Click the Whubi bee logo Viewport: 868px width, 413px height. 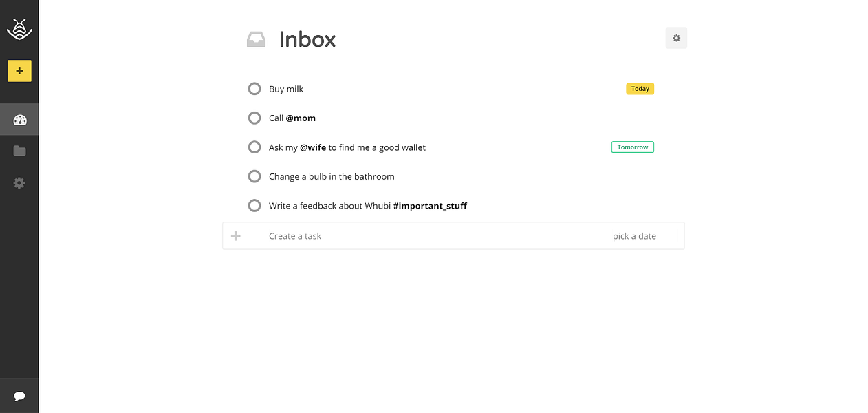pos(19,29)
